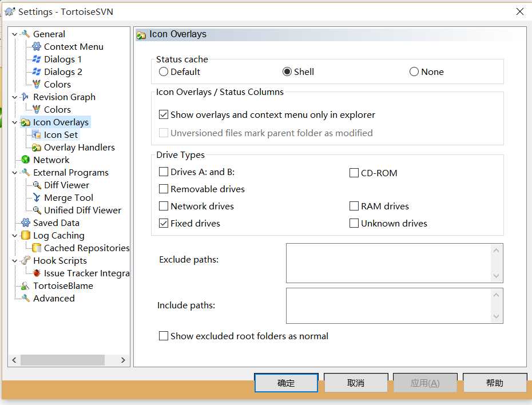Click the TortoiseBlame icon
Image resolution: width=532 pixels, height=405 pixels.
point(25,285)
